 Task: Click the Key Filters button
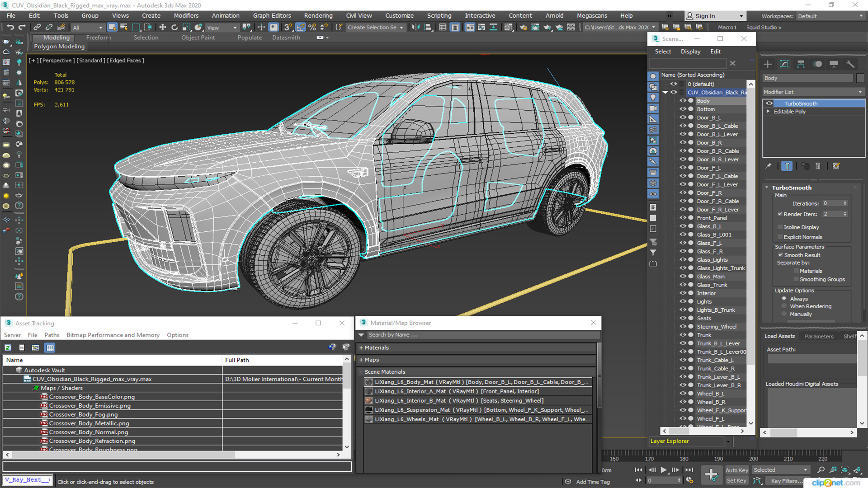click(x=788, y=481)
